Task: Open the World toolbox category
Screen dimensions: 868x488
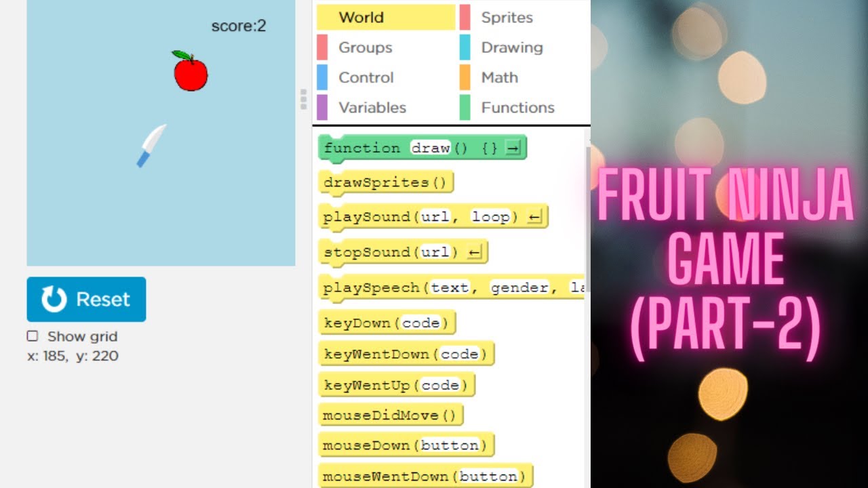Action: [x=385, y=18]
